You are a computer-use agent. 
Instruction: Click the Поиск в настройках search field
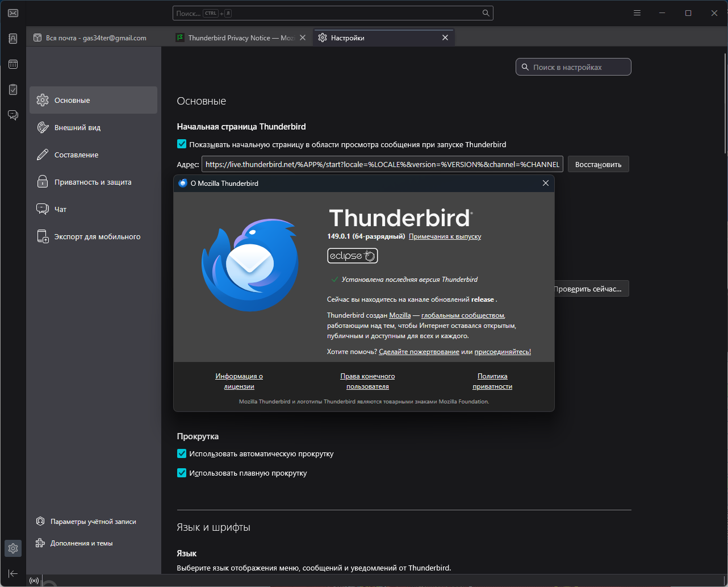(x=574, y=67)
